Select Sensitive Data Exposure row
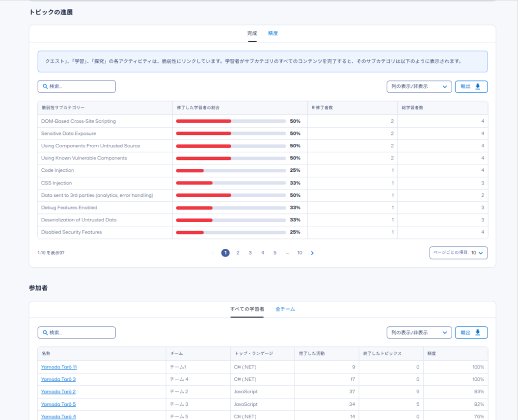 point(263,133)
